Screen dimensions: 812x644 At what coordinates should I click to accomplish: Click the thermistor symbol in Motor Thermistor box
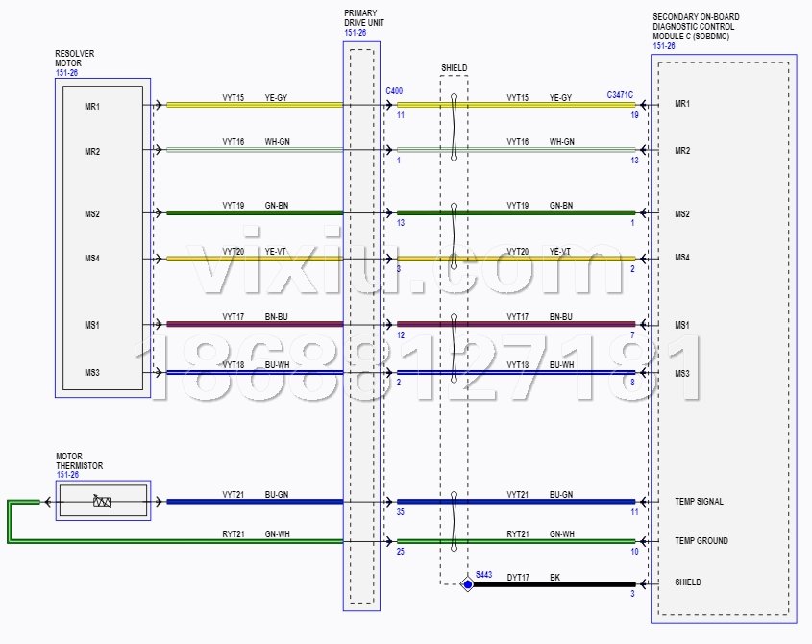pyautogui.click(x=101, y=501)
